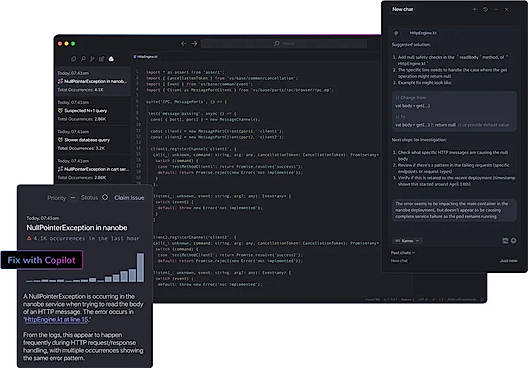The image size is (528, 368).
Task: Select the 'Slower database query' issue
Action: tap(93, 140)
